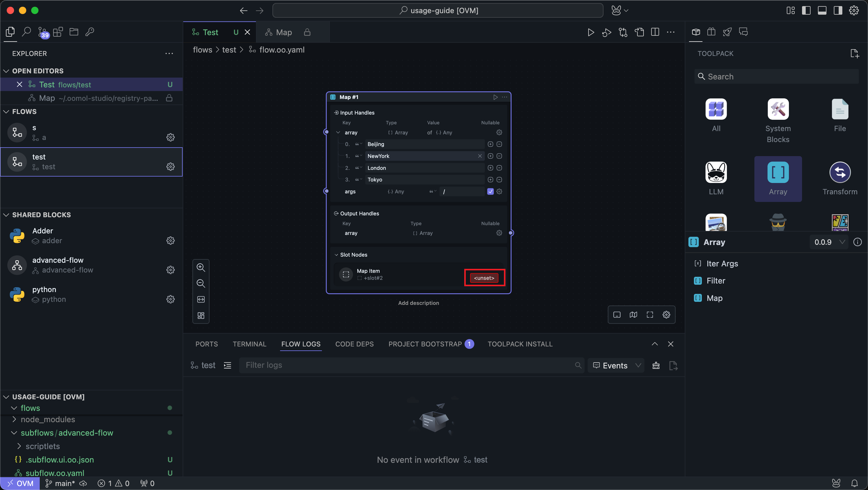This screenshot has height=490, width=868.
Task: Click the red unset slot button
Action: [484, 278]
